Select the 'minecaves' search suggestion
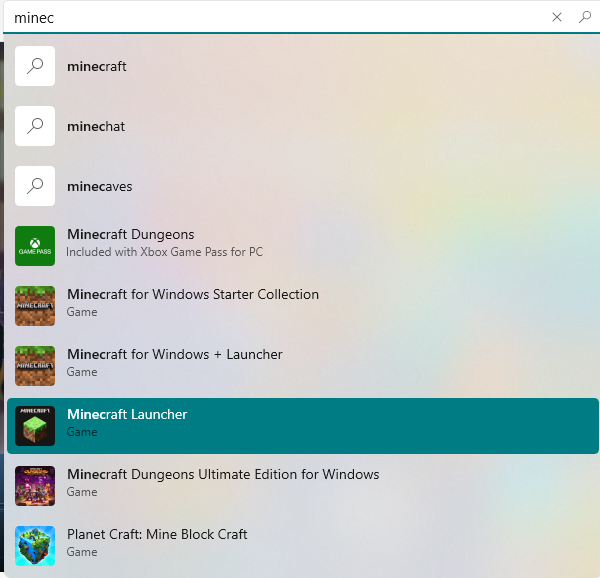Screen dimensions: 600x578 303,186
